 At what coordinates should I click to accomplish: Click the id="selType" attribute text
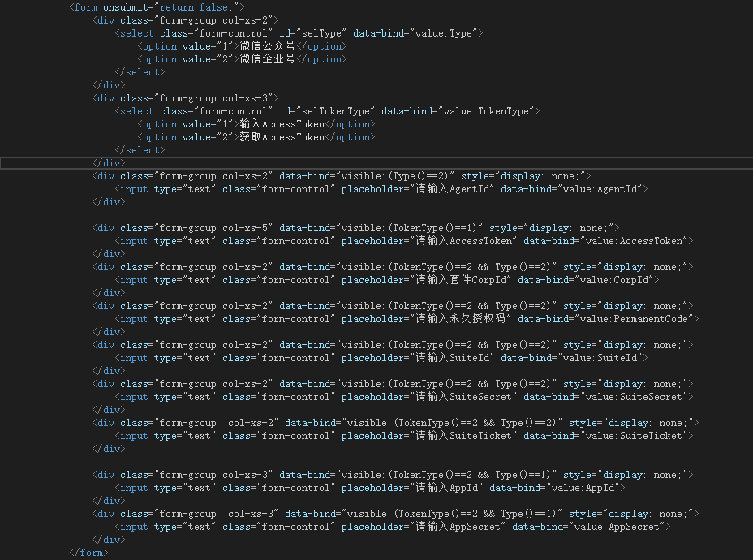point(312,33)
